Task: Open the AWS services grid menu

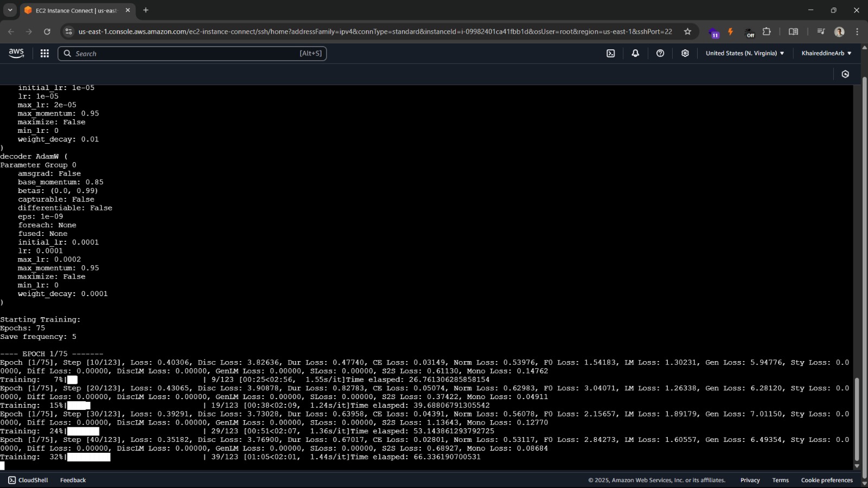Action: coord(44,53)
